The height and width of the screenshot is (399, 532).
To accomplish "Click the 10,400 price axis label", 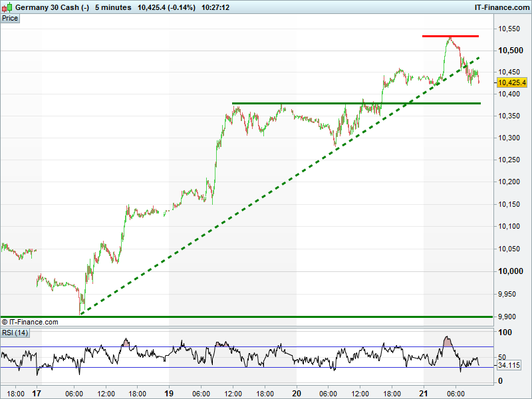I will point(509,94).
